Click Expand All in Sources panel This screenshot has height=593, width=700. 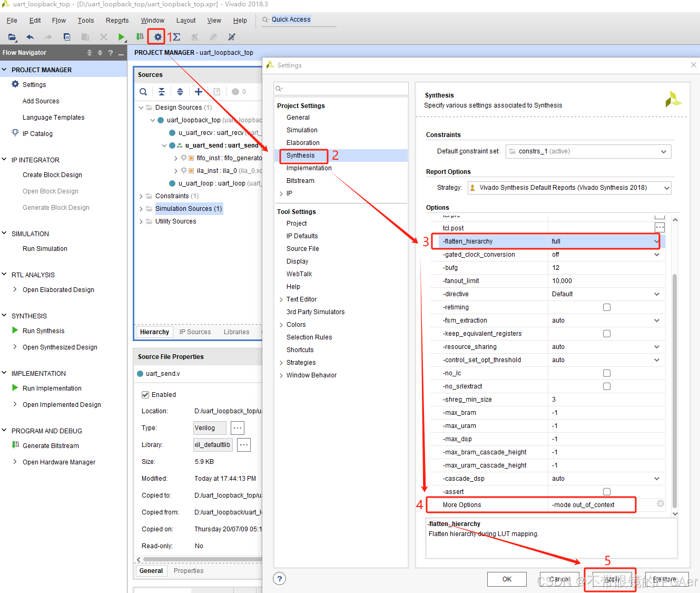[x=180, y=92]
